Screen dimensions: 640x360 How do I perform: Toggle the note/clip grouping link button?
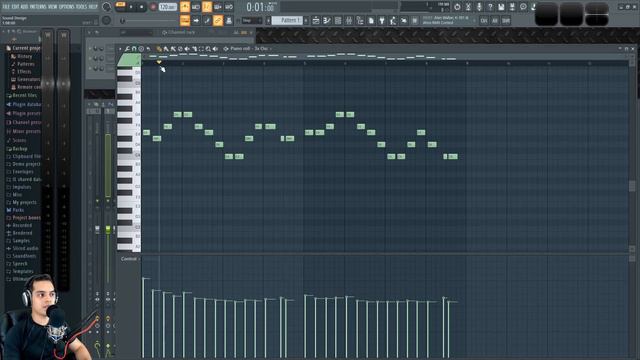pyautogui.click(x=218, y=20)
